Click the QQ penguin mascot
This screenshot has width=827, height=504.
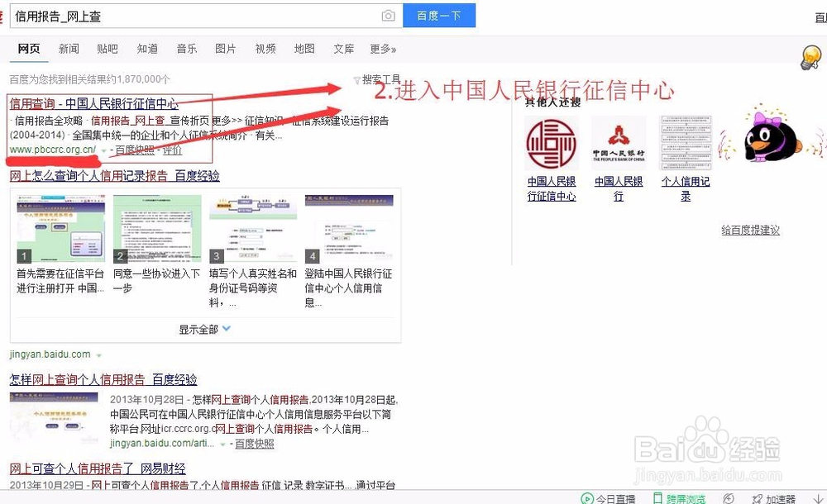(x=772, y=134)
